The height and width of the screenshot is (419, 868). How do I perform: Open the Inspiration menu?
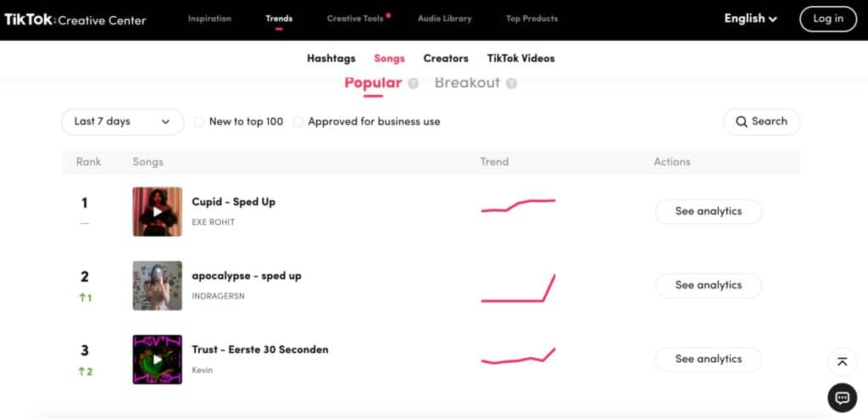[209, 19]
